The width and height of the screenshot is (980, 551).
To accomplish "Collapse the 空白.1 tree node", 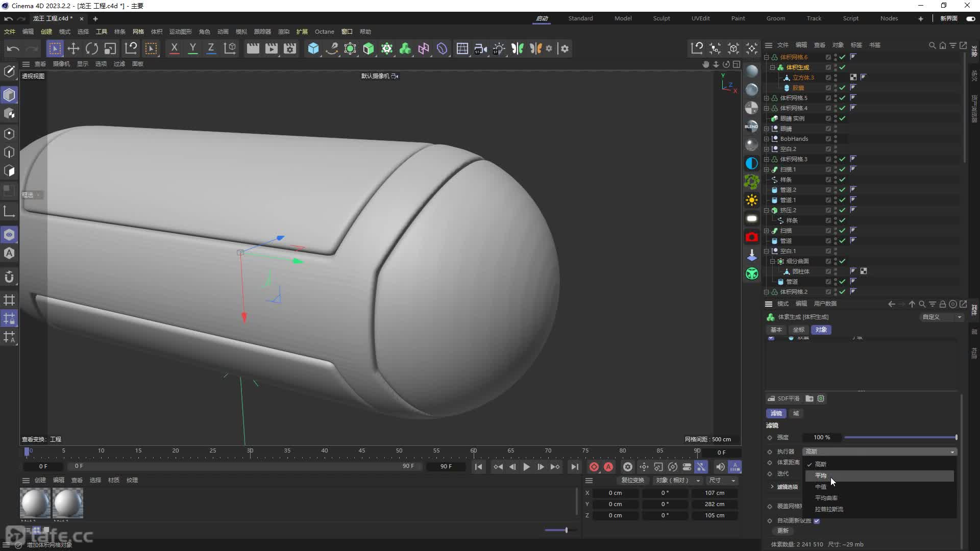I will (x=767, y=251).
